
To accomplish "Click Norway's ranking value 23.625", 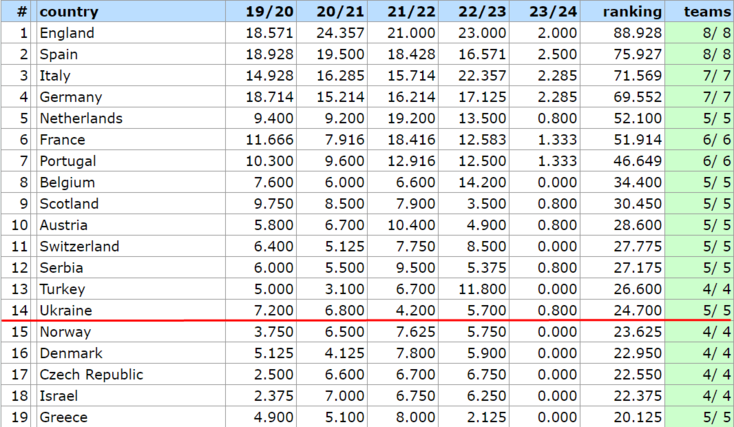I will pyautogui.click(x=638, y=331).
